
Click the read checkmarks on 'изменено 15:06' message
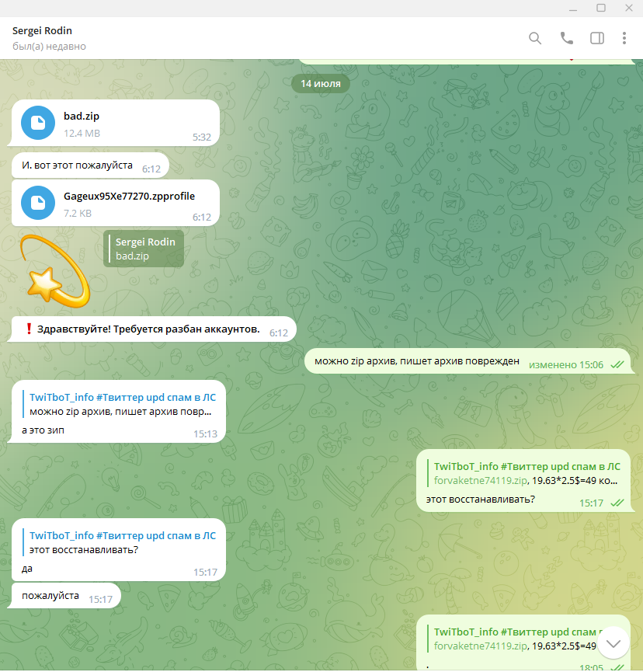[x=617, y=364]
